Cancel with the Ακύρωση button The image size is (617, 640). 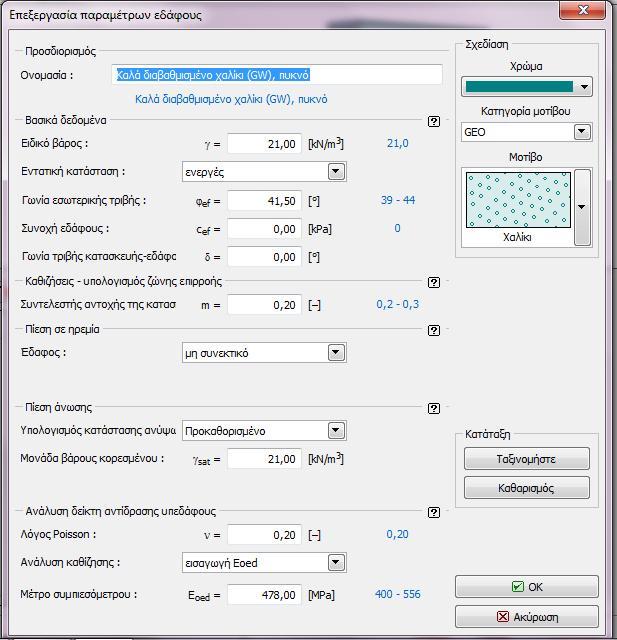[526, 617]
